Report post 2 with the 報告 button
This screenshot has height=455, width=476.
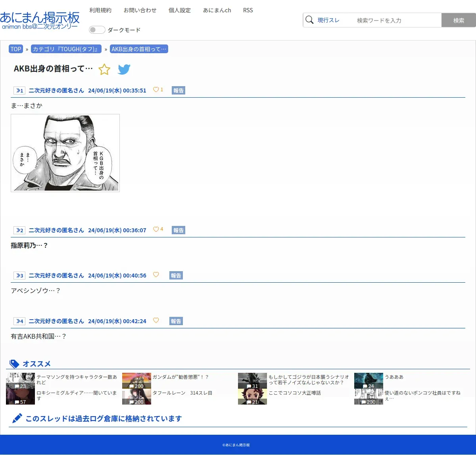[x=178, y=230]
